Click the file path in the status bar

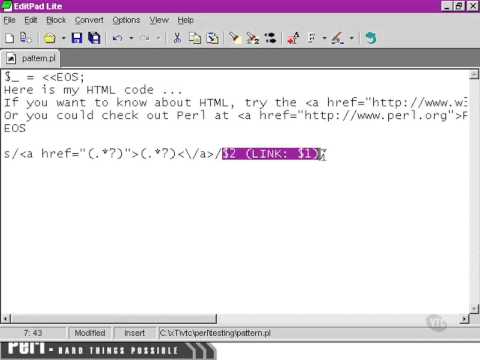[215, 333]
